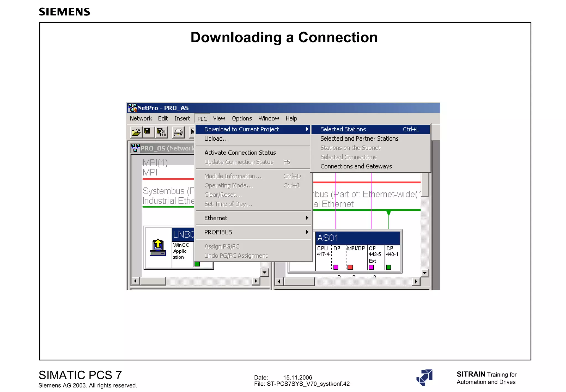The image size is (566, 392).
Task: Click left pane vertical scrollbar down arrow
Action: 264,273
